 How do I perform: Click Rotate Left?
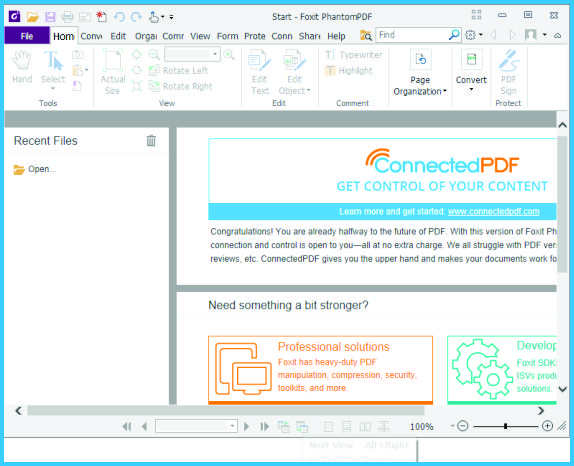pos(179,70)
